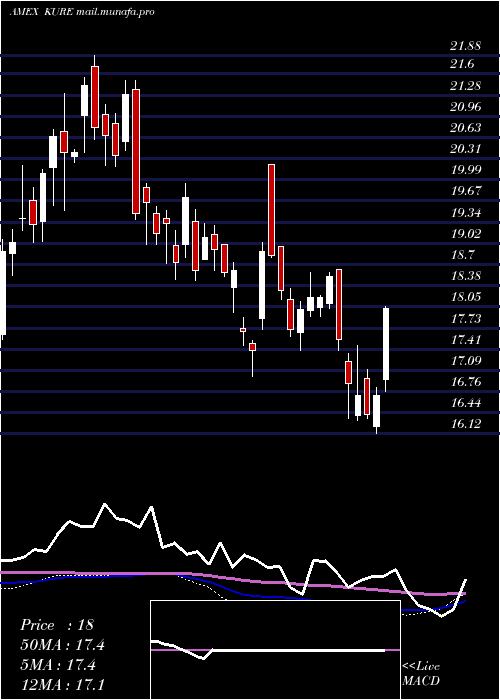The image size is (500, 700).
Task: Select the 19.02 price axis label
Action: [x=465, y=233]
